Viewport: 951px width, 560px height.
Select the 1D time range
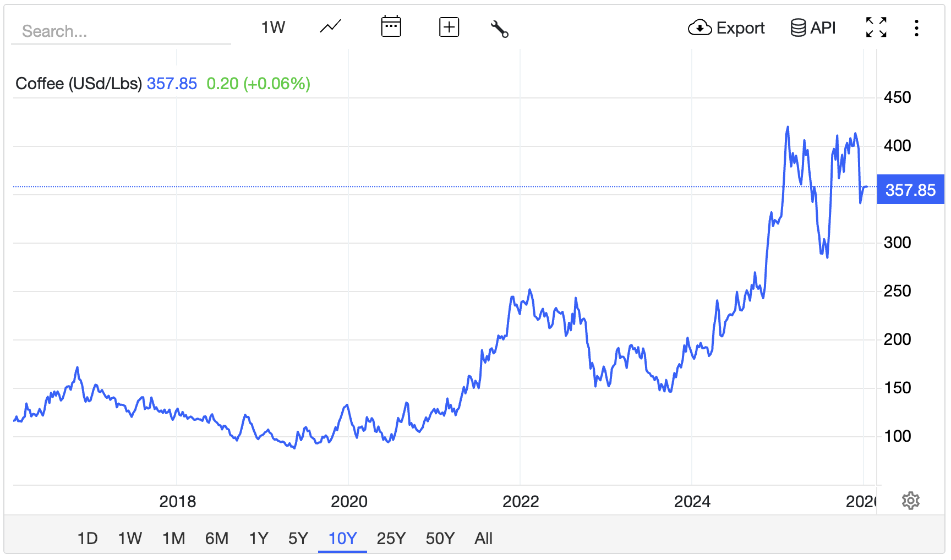pyautogui.click(x=88, y=538)
